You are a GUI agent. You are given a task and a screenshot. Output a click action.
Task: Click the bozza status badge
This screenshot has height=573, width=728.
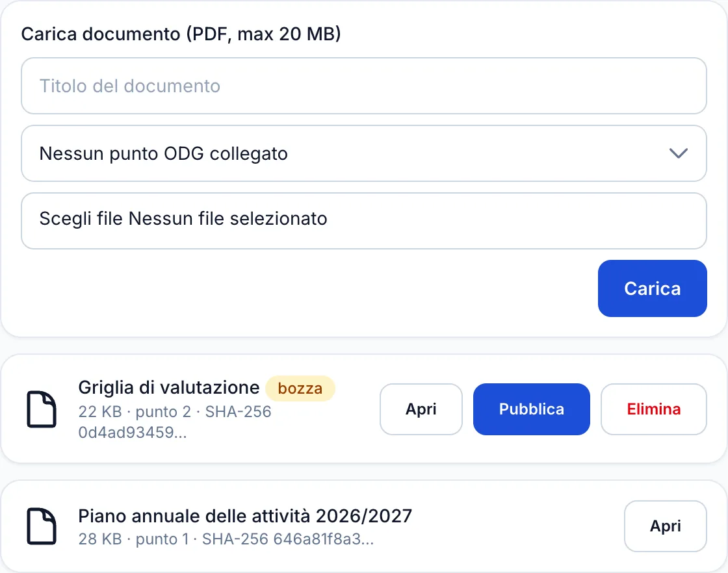point(300,388)
